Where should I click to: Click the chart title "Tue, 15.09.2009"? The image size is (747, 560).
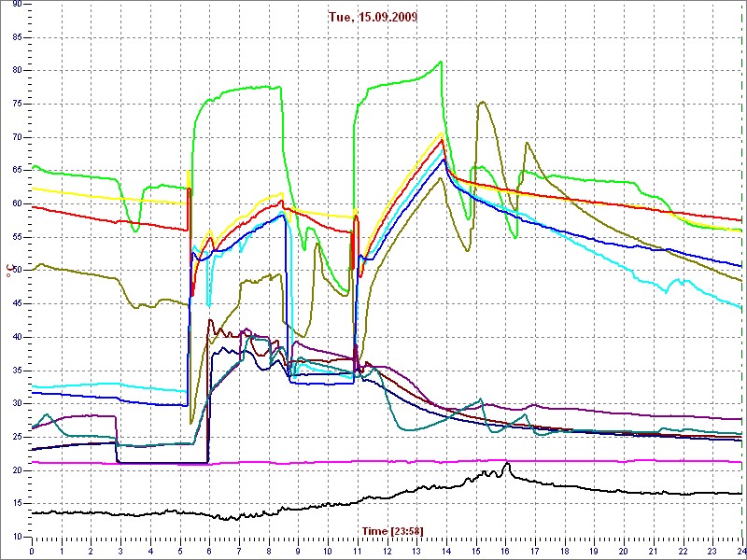click(x=373, y=17)
